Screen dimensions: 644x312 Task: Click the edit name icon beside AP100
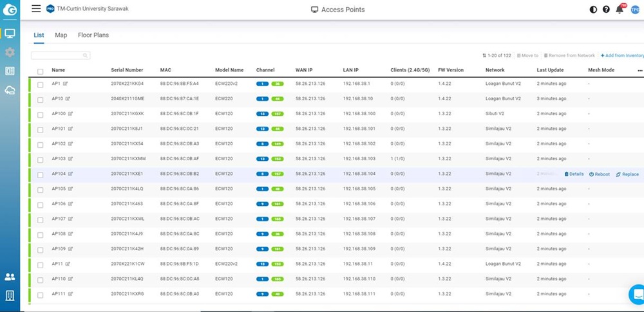click(71, 114)
